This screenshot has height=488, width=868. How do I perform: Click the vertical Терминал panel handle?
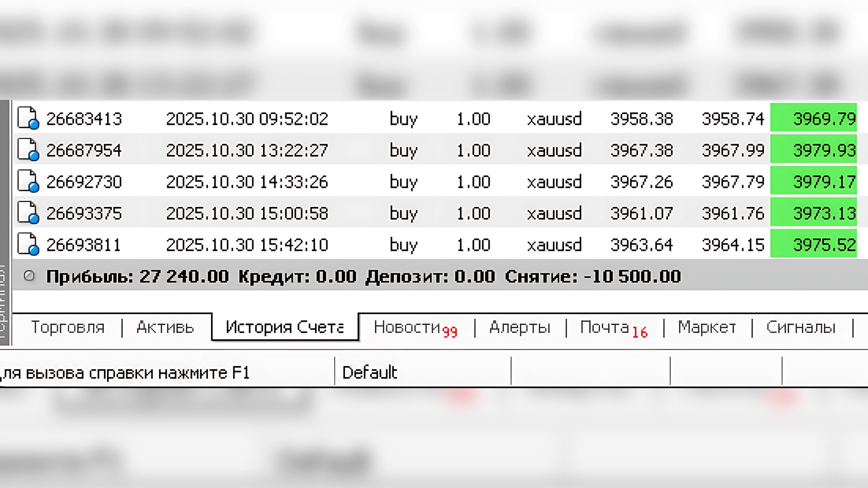tap(5, 223)
